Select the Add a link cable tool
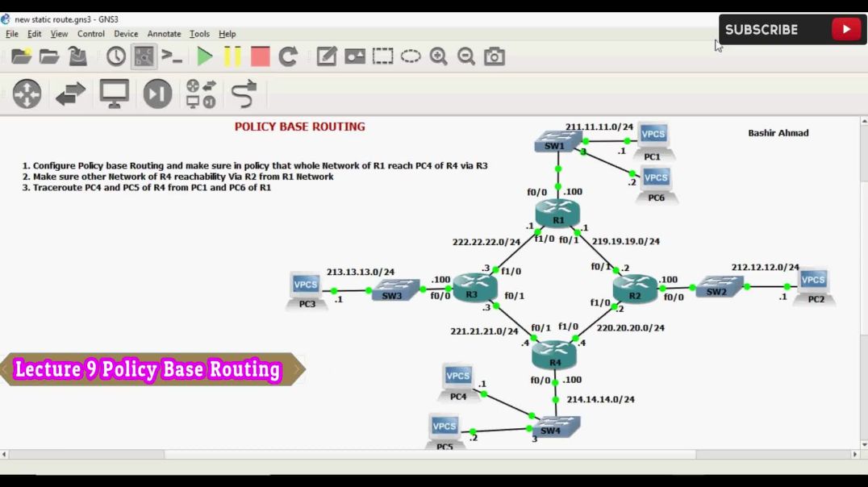 244,94
